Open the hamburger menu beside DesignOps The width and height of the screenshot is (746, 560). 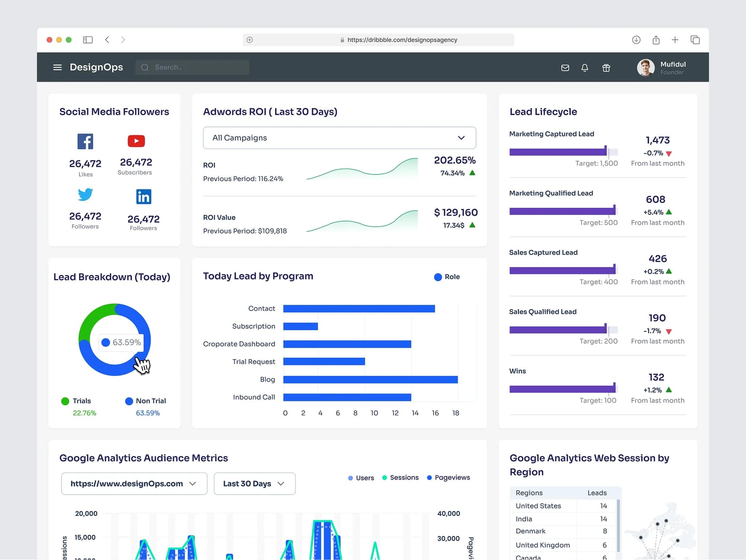[x=57, y=67]
